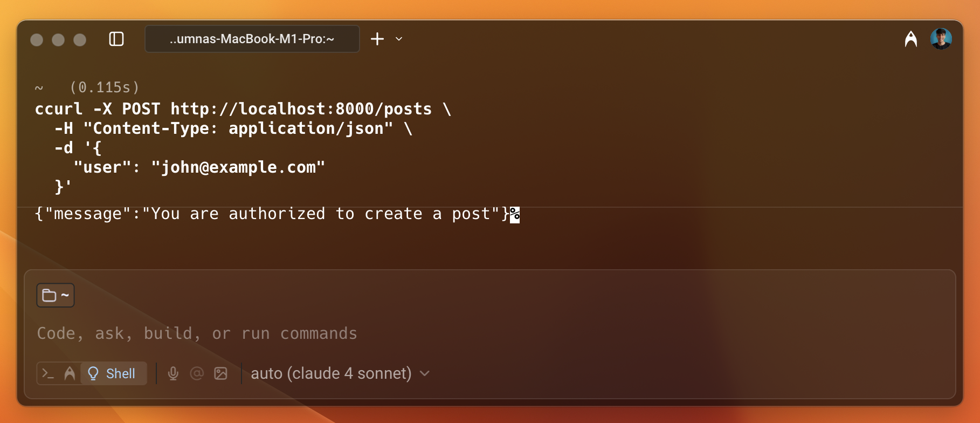Click the @ context attachment icon
Screen dimensions: 980x423
tap(197, 373)
